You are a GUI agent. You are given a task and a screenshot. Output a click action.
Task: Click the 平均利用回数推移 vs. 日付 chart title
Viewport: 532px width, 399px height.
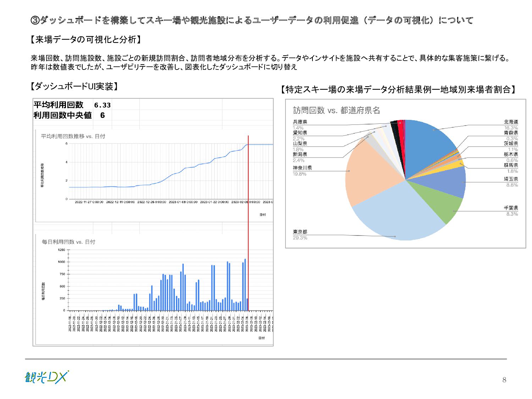(x=73, y=136)
